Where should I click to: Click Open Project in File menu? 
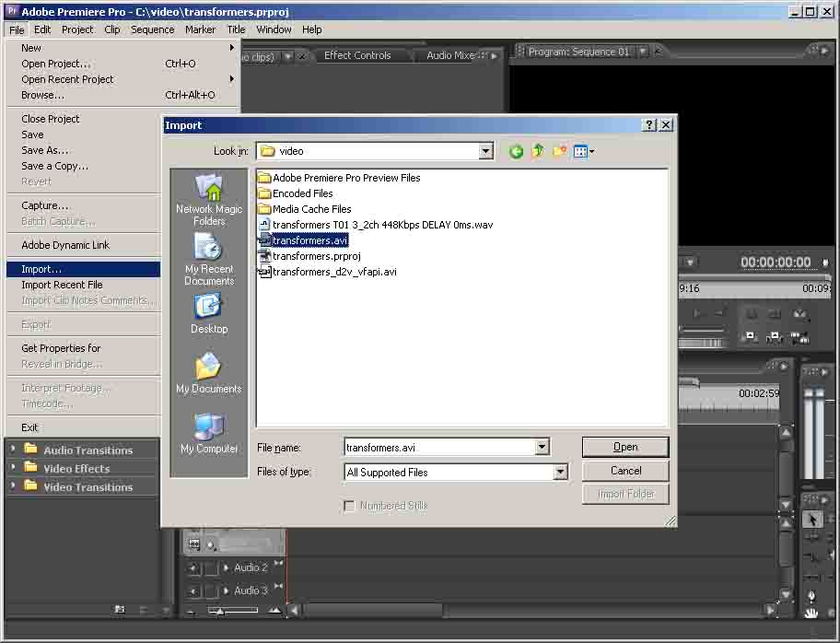click(x=123, y=64)
